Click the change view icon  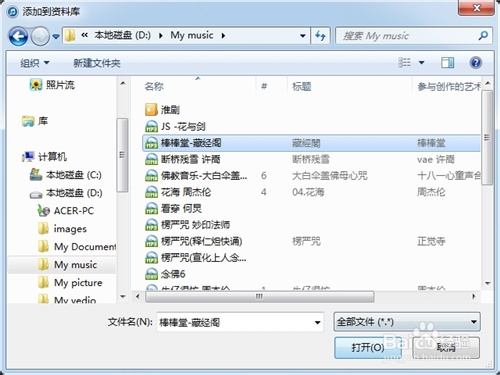coord(404,62)
